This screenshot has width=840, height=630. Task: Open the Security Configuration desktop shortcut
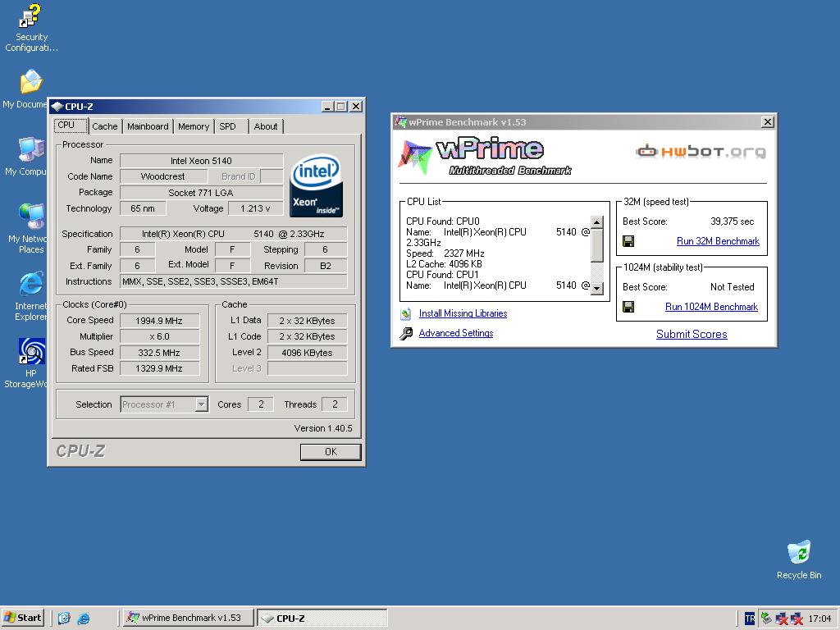pyautogui.click(x=30, y=28)
